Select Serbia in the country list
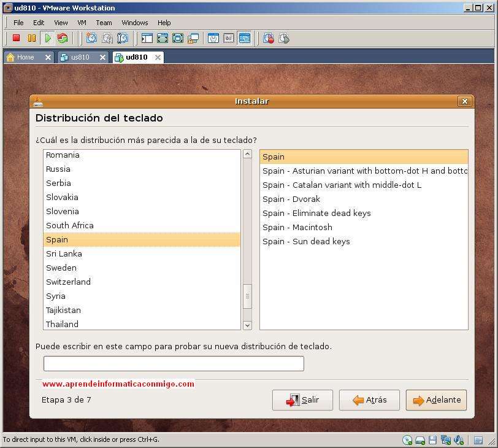 point(142,183)
